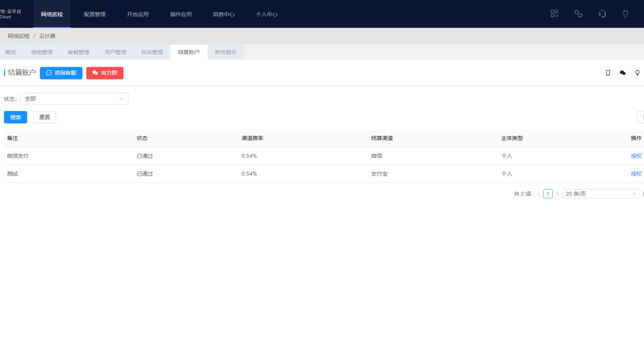644x362 pixels.
Task: Click the 状态 column header
Action: [142, 138]
